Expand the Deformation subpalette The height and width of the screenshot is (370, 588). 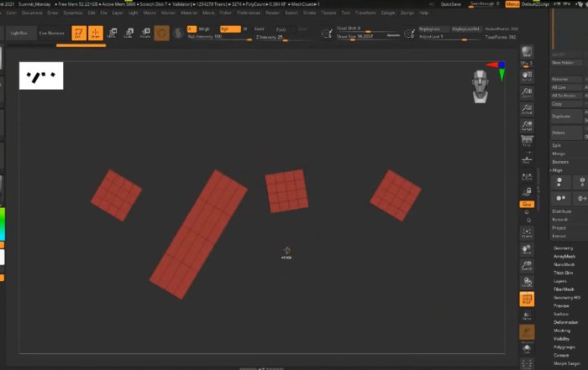point(564,322)
